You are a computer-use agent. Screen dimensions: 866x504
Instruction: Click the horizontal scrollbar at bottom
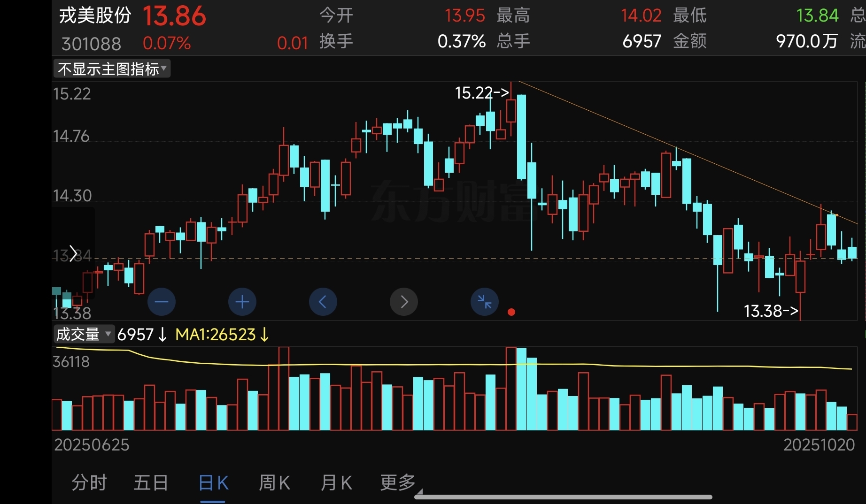point(563,497)
